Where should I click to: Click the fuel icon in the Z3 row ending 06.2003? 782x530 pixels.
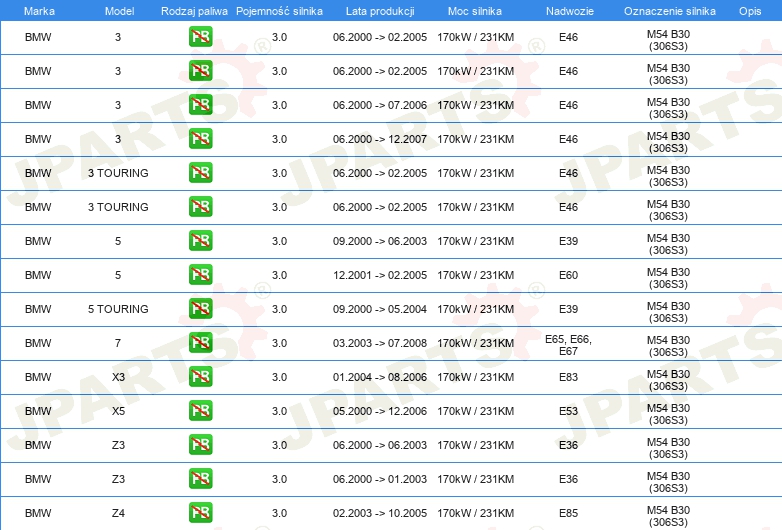coord(200,444)
